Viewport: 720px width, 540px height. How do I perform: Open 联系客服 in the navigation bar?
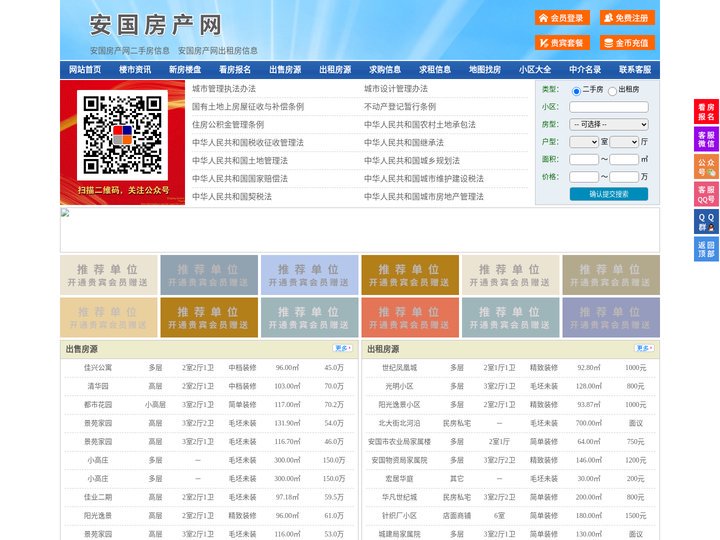(635, 70)
